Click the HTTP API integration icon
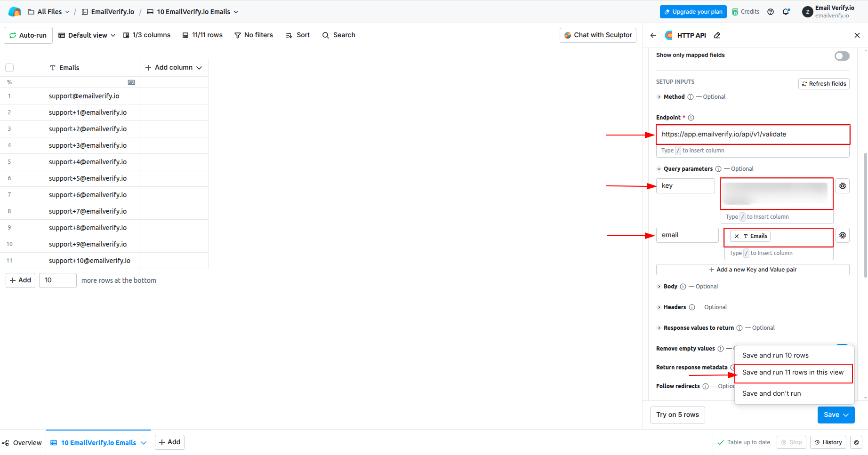Viewport: 868px width, 455px height. click(x=668, y=35)
